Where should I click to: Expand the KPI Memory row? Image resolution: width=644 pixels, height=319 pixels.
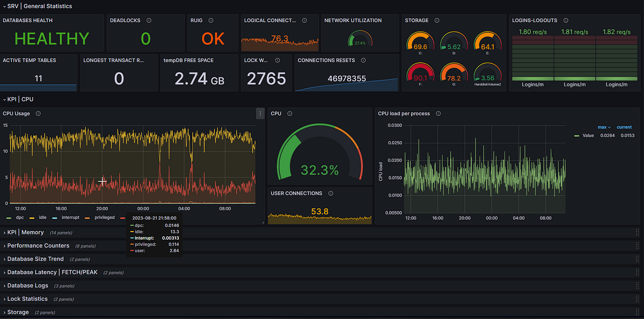point(24,232)
